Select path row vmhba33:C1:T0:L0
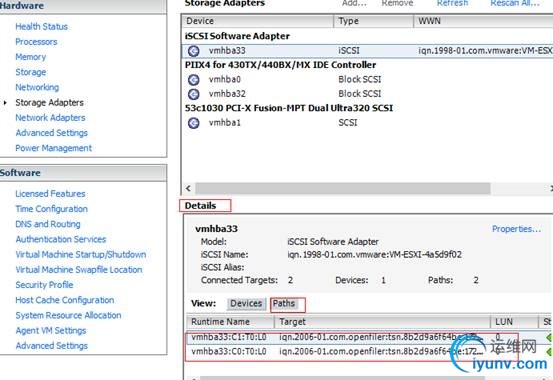This screenshot has width=553, height=380. coord(370,337)
